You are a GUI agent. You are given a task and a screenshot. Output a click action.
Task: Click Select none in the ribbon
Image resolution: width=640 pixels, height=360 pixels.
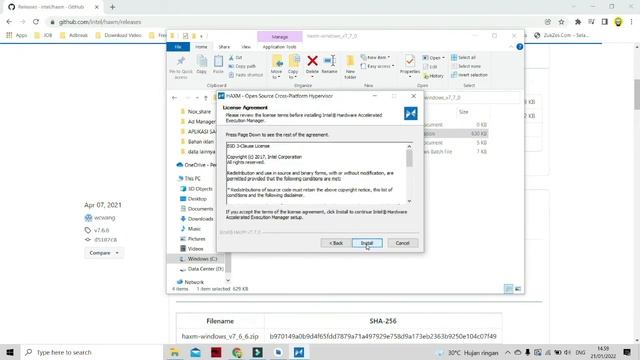tap(466, 66)
